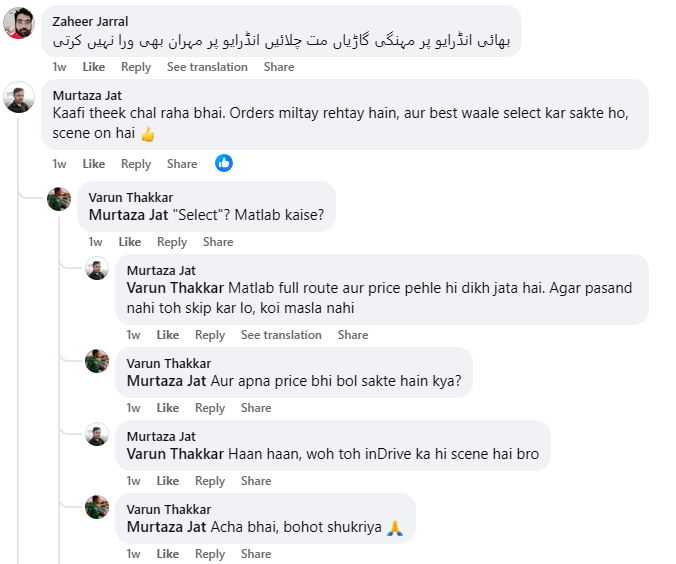Click Varun Thakkar avatar beside price question
Screen dimensions: 676x564
click(97, 361)
